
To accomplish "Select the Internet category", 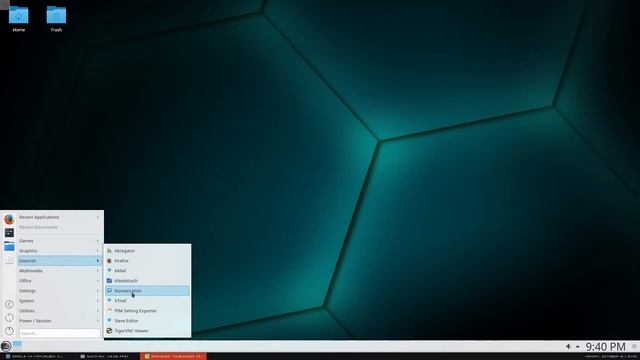I will point(60,261).
